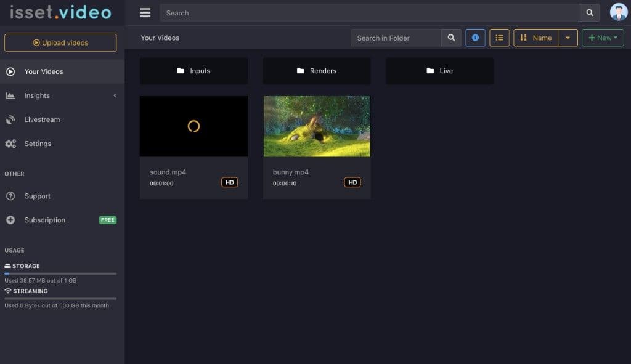Open Your Videos in sidebar
Viewport: 631px width, 364px height.
tap(62, 71)
